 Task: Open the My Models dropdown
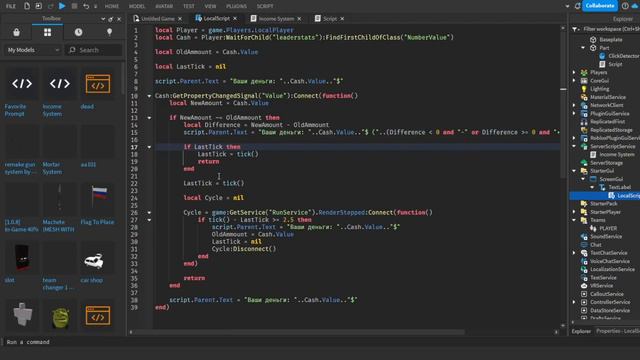coord(33,50)
